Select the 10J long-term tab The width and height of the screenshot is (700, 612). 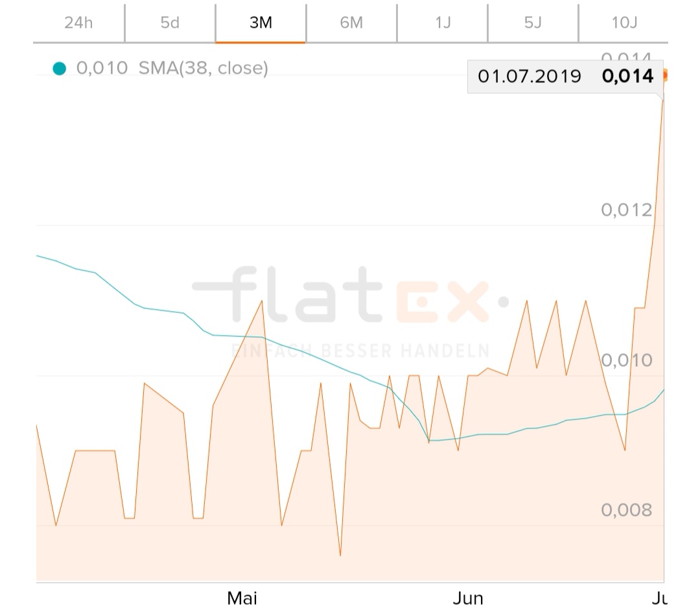tap(624, 23)
